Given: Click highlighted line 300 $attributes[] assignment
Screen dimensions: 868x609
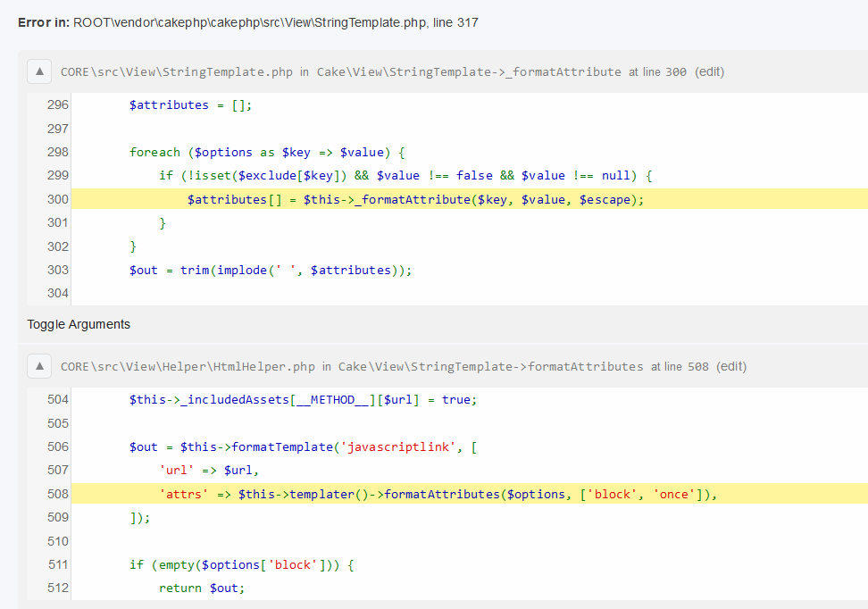Looking at the screenshot, I should pos(416,199).
